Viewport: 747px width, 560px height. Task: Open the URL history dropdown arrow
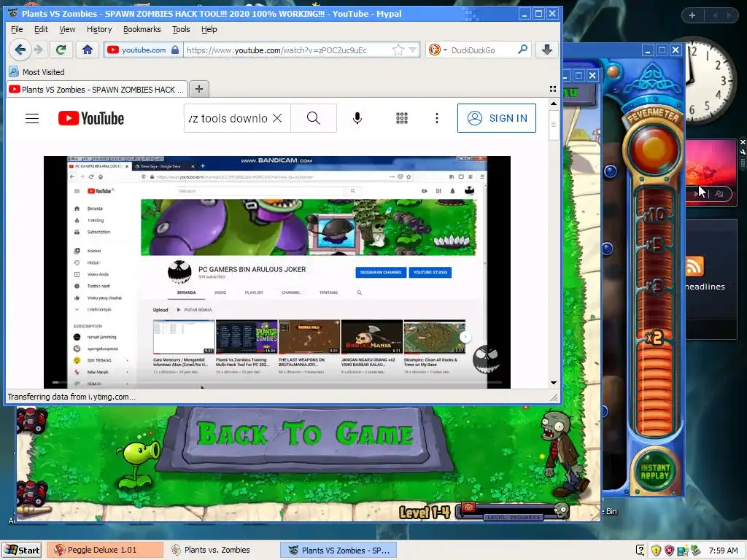(413, 50)
